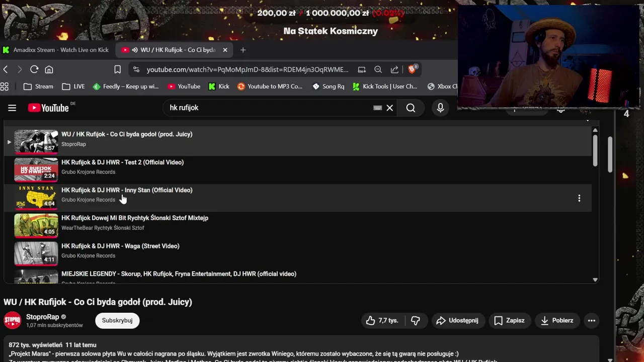Image resolution: width=644 pixels, height=362 pixels.
Task: Open Kick Tools User Chat bookmark
Action: click(x=385, y=86)
